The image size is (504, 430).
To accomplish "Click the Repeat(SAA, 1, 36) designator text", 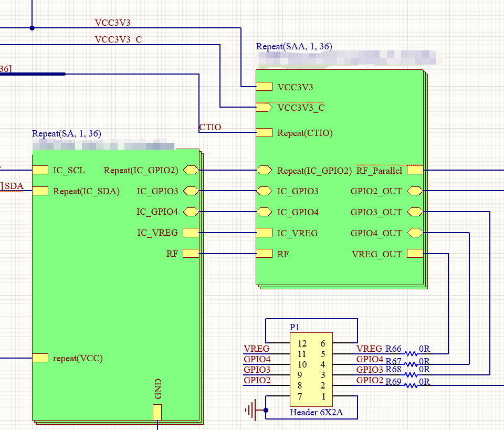I will [x=294, y=47].
